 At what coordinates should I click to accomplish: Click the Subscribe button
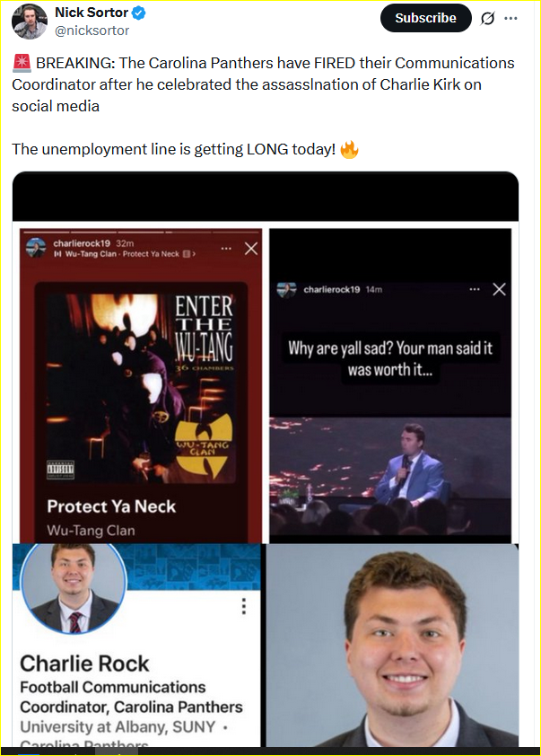tap(426, 18)
